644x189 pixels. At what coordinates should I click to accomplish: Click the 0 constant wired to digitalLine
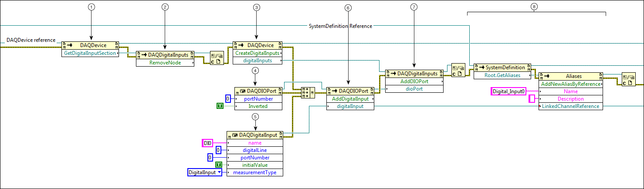coord(219,150)
